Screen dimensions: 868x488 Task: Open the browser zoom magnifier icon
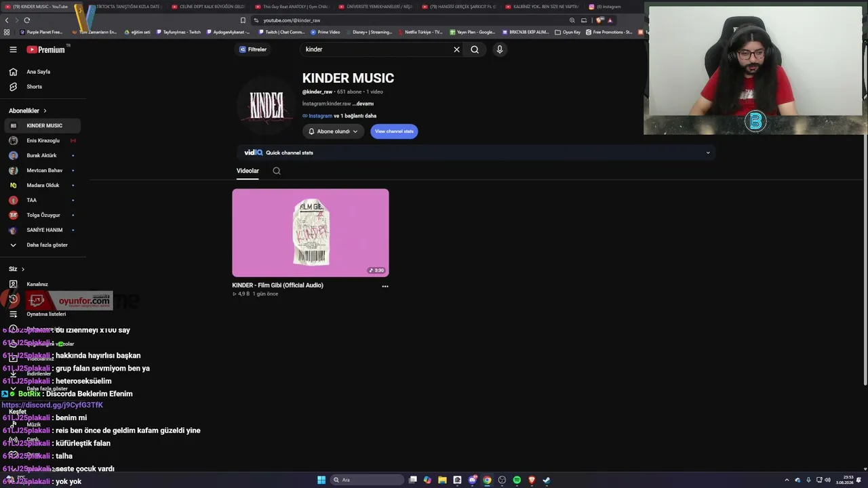pyautogui.click(x=572, y=20)
